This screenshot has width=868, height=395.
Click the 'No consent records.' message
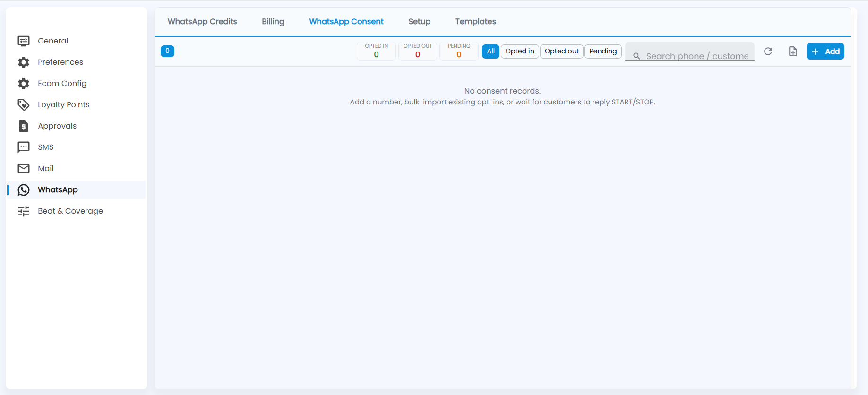pyautogui.click(x=502, y=91)
